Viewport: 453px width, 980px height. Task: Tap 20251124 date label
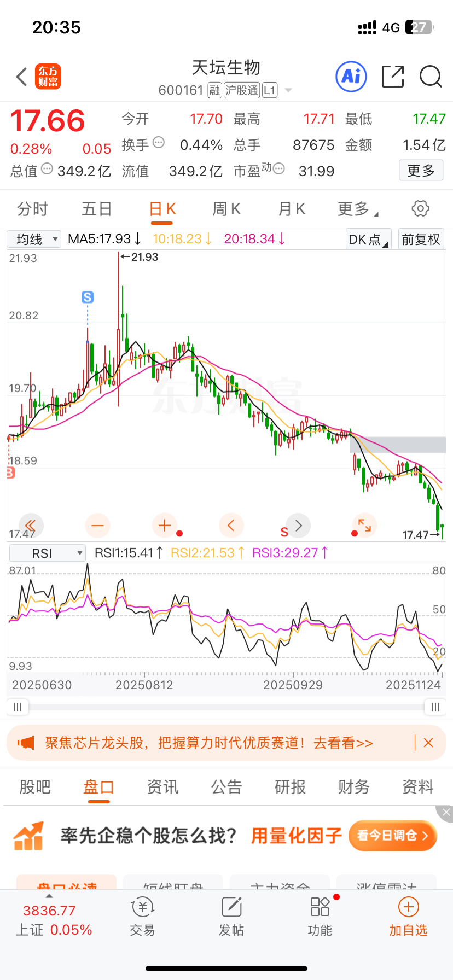[413, 685]
